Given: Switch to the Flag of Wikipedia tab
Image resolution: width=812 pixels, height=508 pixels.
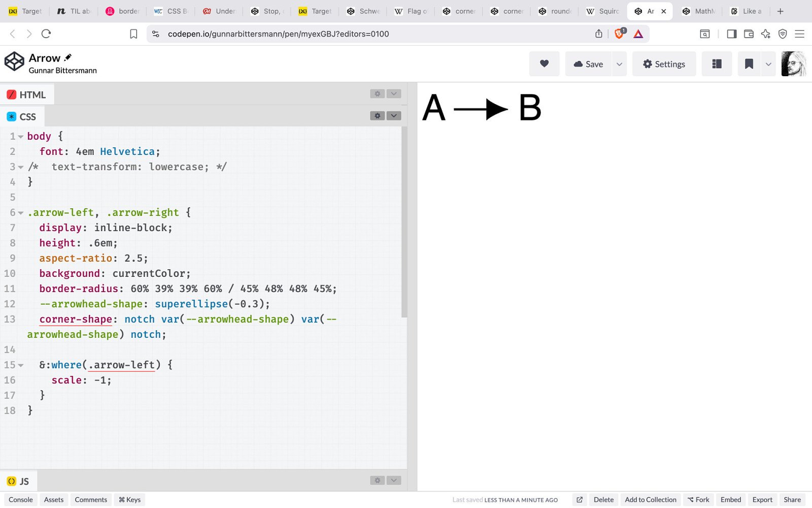Looking at the screenshot, I should [411, 11].
